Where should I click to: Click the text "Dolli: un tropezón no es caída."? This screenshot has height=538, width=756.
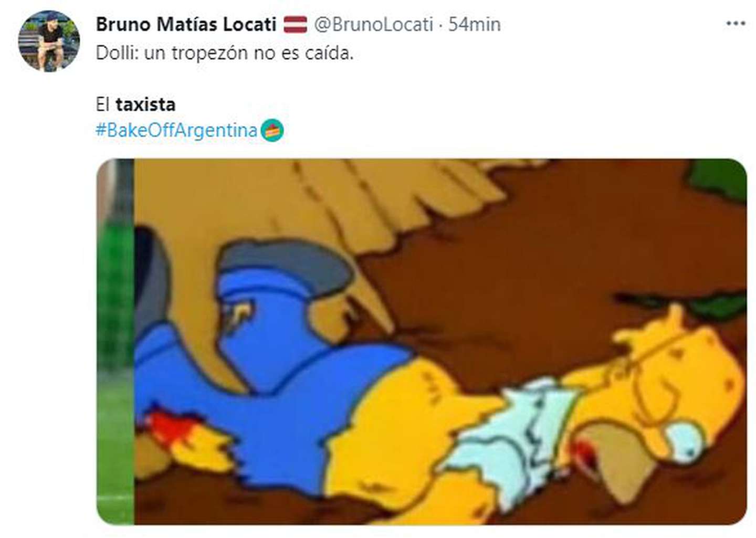[x=225, y=53]
